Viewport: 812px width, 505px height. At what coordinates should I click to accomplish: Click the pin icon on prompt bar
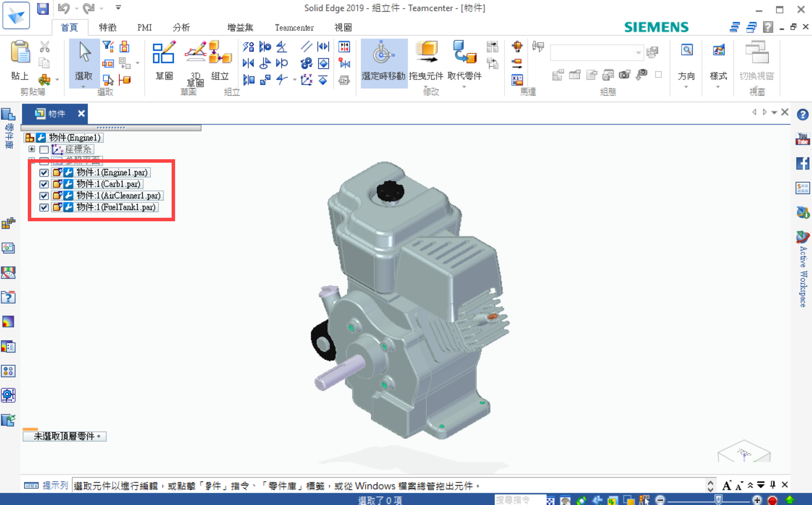[x=773, y=485]
